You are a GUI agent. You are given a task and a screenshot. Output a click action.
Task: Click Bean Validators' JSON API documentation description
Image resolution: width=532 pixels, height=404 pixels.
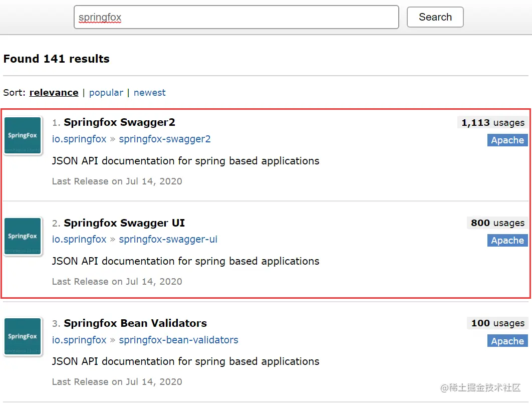point(185,361)
